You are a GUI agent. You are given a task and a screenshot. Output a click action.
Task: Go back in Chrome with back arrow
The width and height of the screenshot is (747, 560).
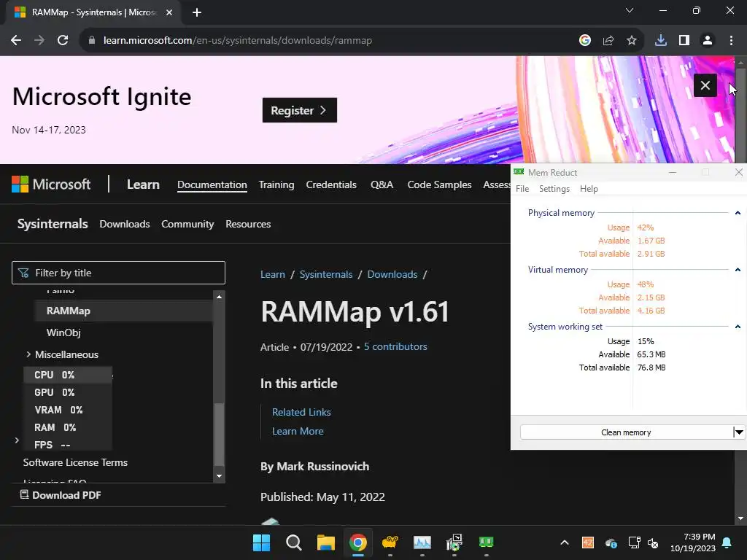(16, 41)
